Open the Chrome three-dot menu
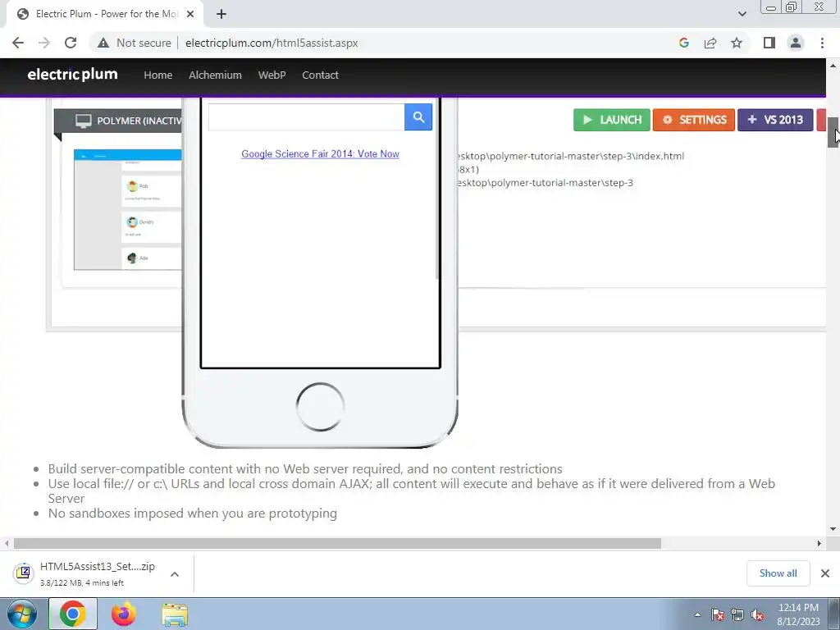This screenshot has height=630, width=840. point(822,43)
